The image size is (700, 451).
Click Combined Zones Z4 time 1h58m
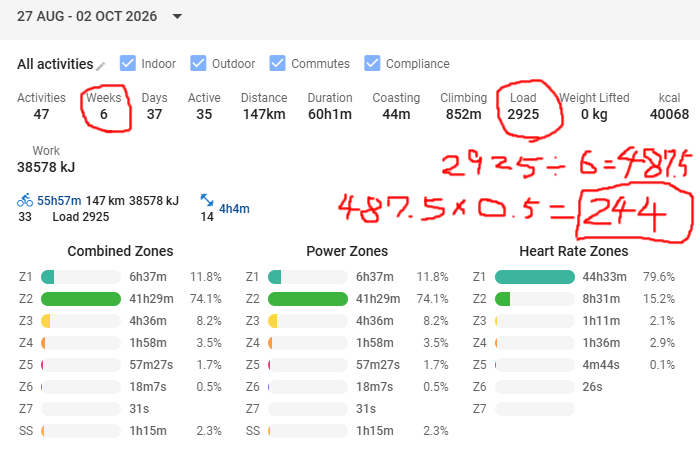(148, 343)
